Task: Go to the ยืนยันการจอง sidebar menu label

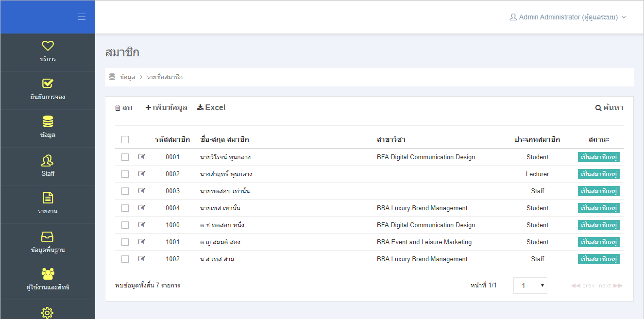Action: (48, 97)
